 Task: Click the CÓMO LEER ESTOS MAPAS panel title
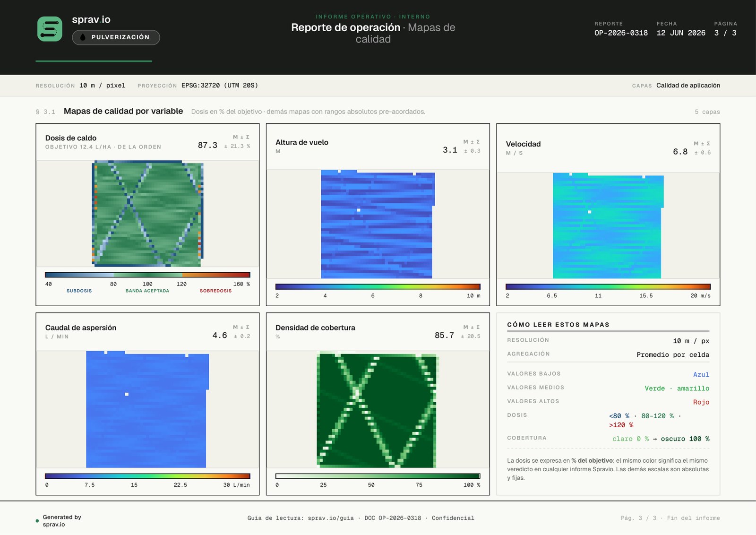[x=558, y=325]
